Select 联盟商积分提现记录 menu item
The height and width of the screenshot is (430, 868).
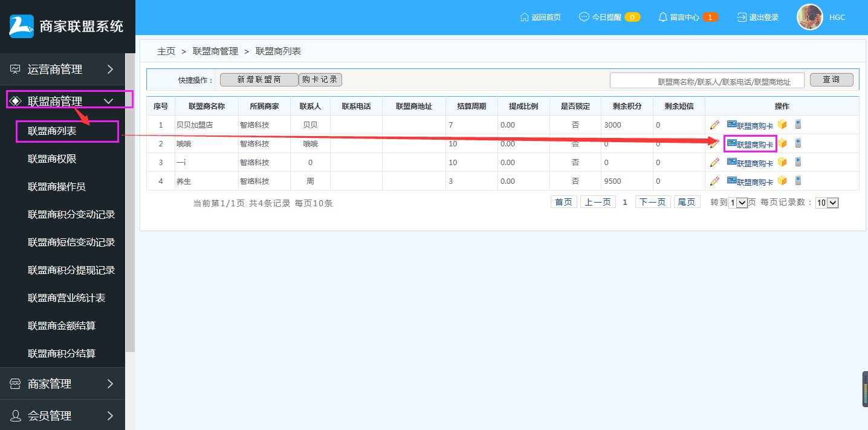(71, 270)
